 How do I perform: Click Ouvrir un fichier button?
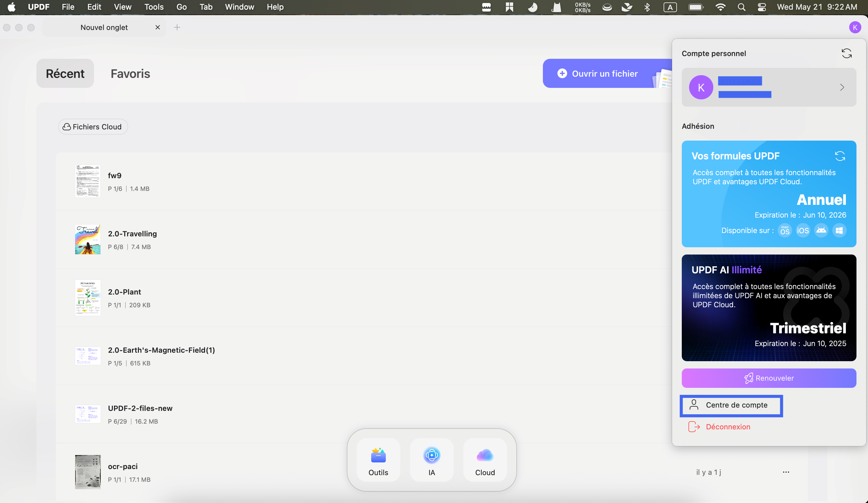tap(607, 73)
